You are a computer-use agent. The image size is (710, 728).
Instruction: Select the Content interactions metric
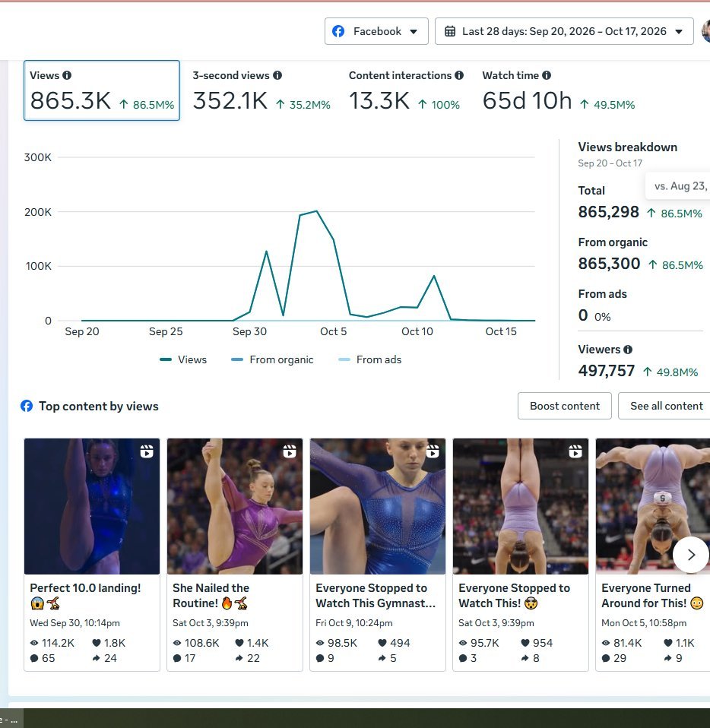[406, 90]
